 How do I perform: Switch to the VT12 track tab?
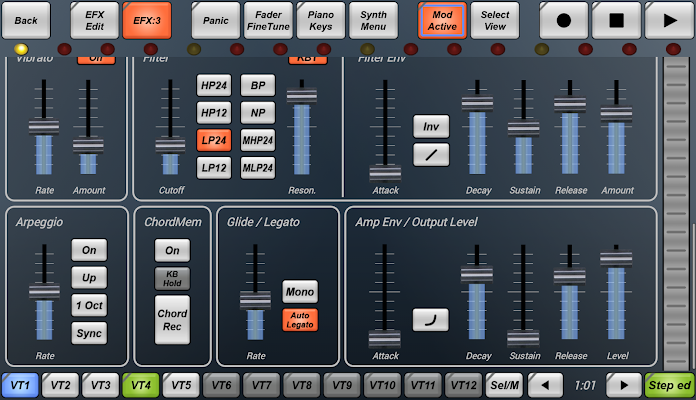463,385
